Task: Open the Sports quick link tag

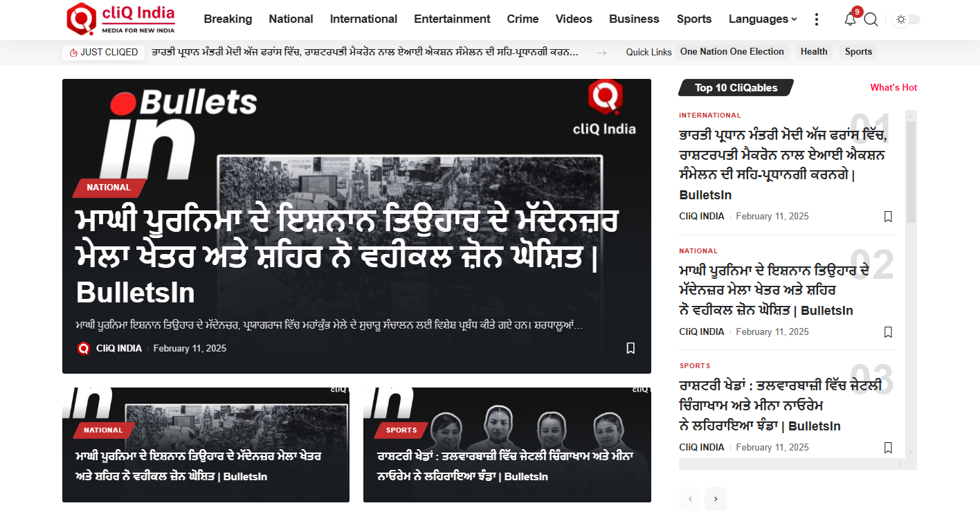Action: (x=858, y=52)
